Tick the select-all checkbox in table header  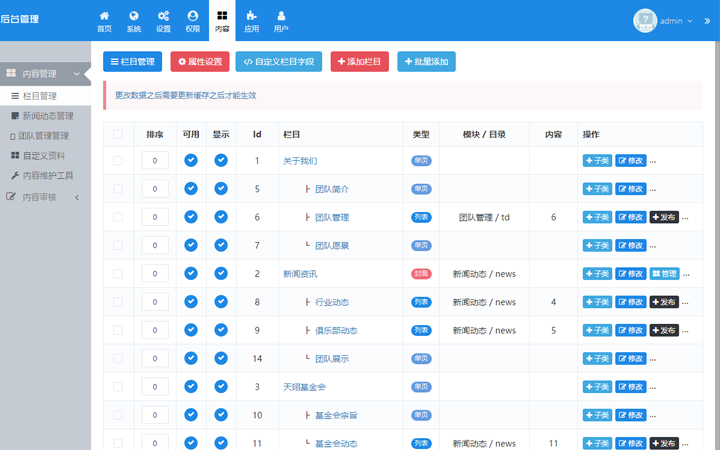tap(118, 134)
